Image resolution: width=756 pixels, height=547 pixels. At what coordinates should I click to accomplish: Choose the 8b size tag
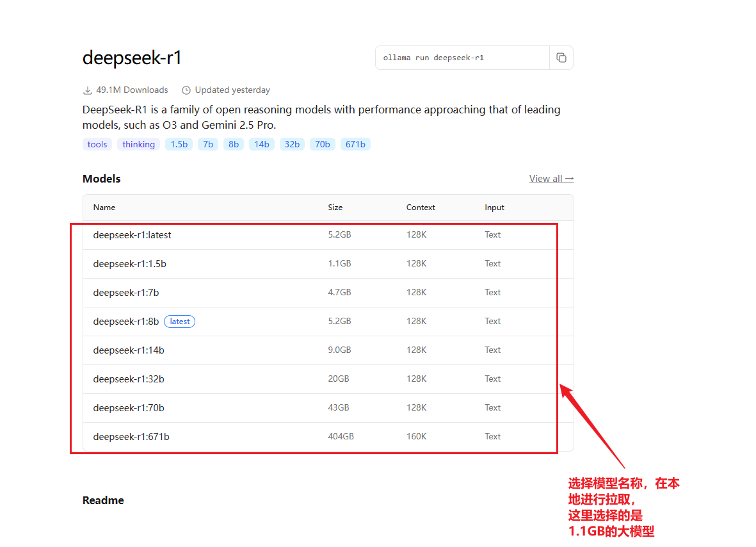tap(234, 144)
